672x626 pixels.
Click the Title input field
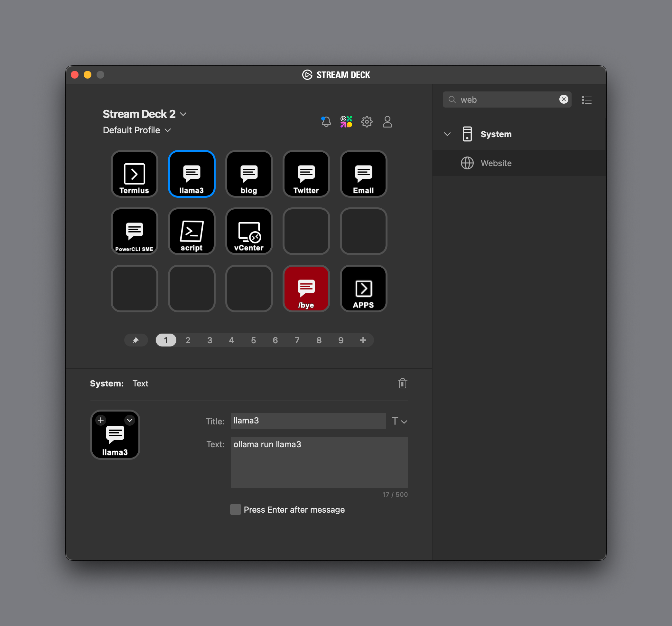click(308, 421)
